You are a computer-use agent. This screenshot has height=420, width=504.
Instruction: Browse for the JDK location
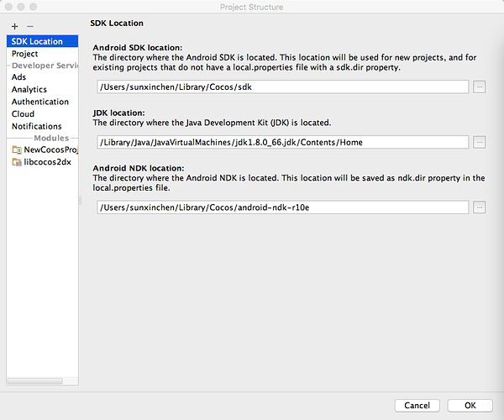coord(479,142)
